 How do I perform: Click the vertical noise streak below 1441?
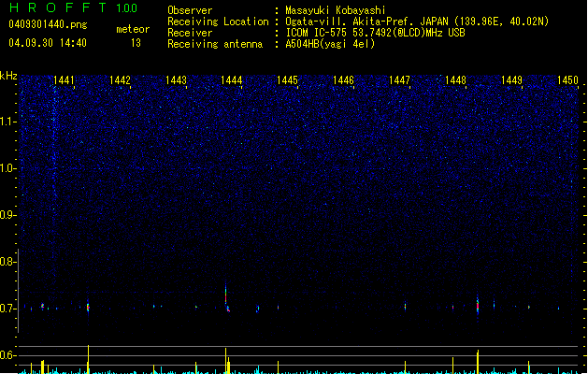click(x=54, y=150)
